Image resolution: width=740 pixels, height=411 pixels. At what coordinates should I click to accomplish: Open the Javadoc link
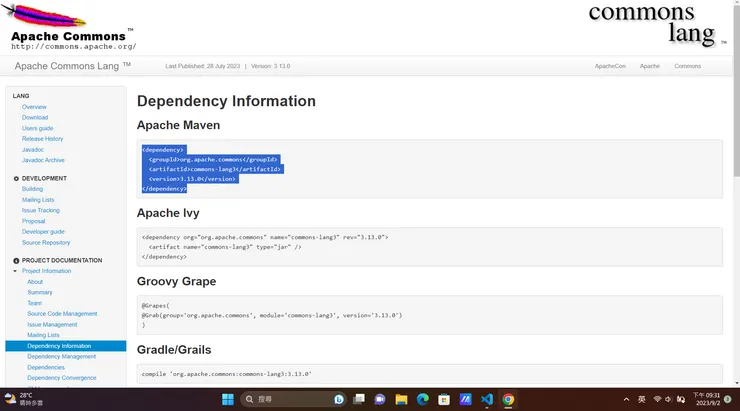pyautogui.click(x=33, y=150)
